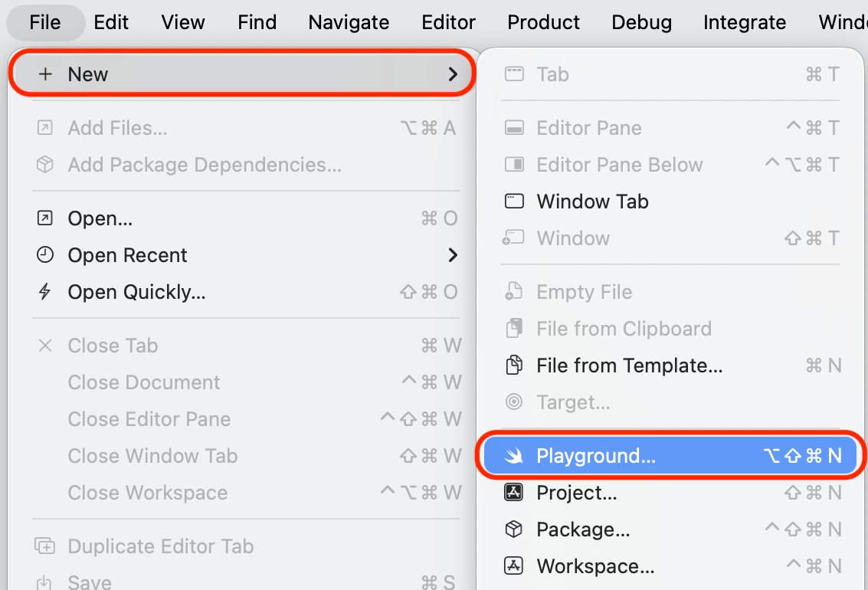Image resolution: width=868 pixels, height=590 pixels.
Task: Create a new Playground... from submenu
Action: 671,455
